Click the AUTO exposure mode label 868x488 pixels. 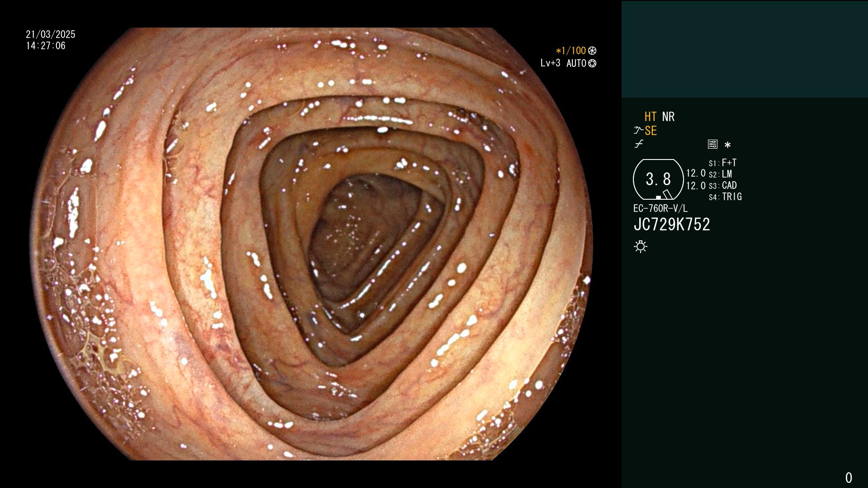576,63
